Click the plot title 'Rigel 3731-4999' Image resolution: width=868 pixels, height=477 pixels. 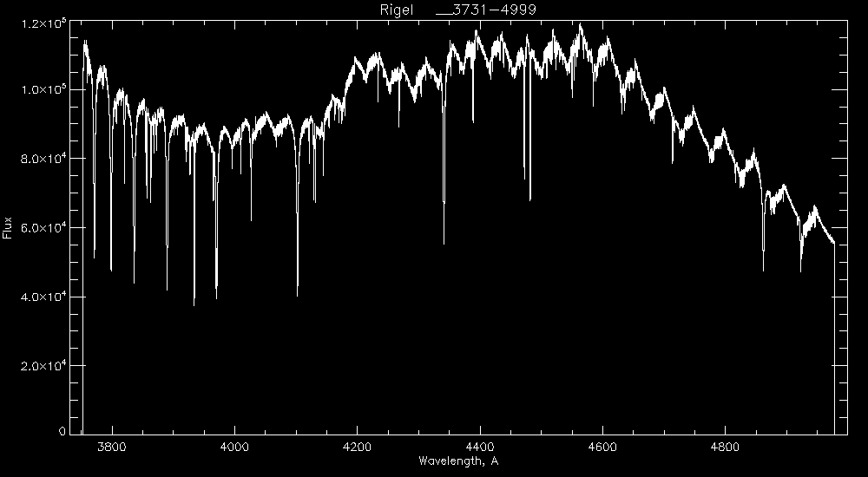(x=457, y=10)
